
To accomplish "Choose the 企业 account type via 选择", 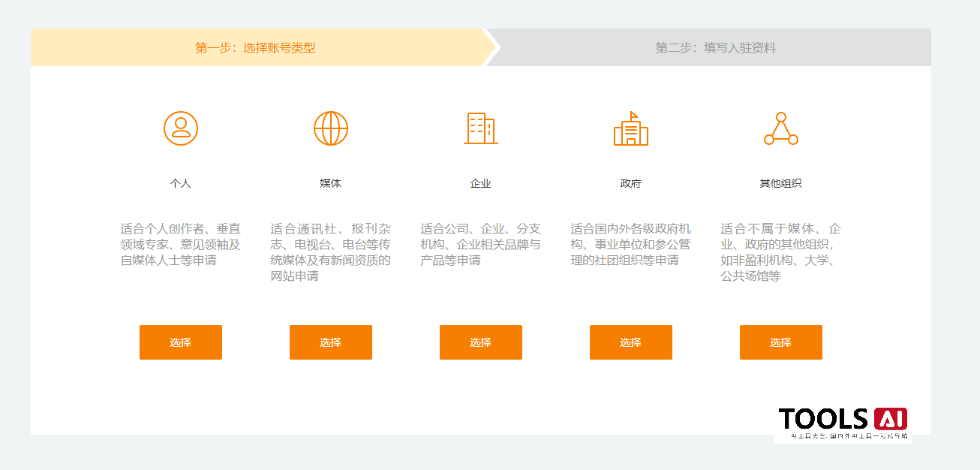I will click(481, 342).
